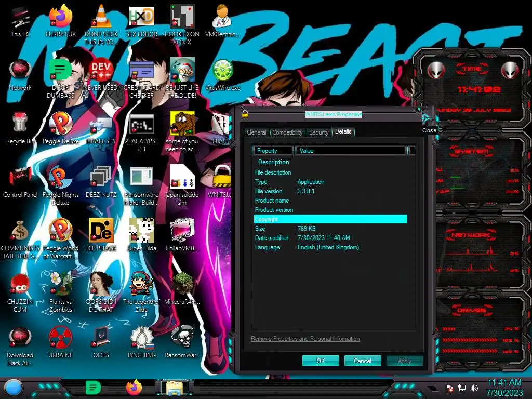Select The Legend of Zilda icon
This screenshot has width=532, height=399.
click(x=141, y=292)
